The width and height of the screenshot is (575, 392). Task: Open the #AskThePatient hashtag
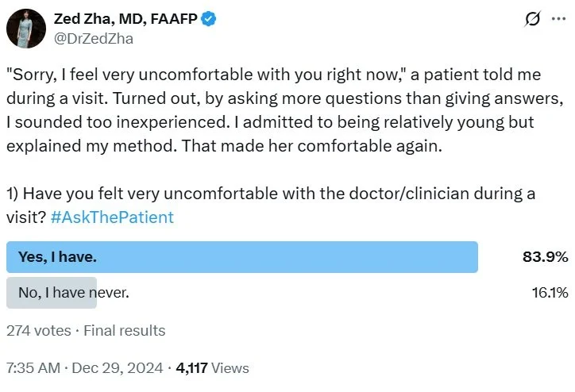112,217
